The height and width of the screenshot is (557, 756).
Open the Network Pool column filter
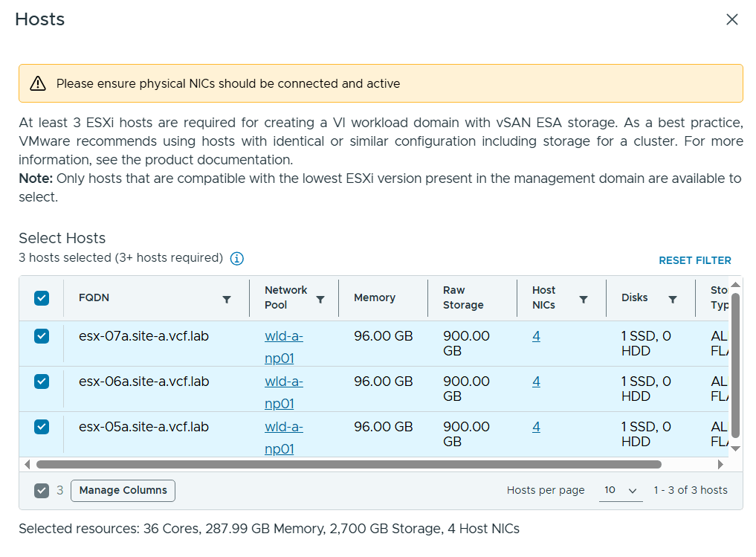coord(320,299)
